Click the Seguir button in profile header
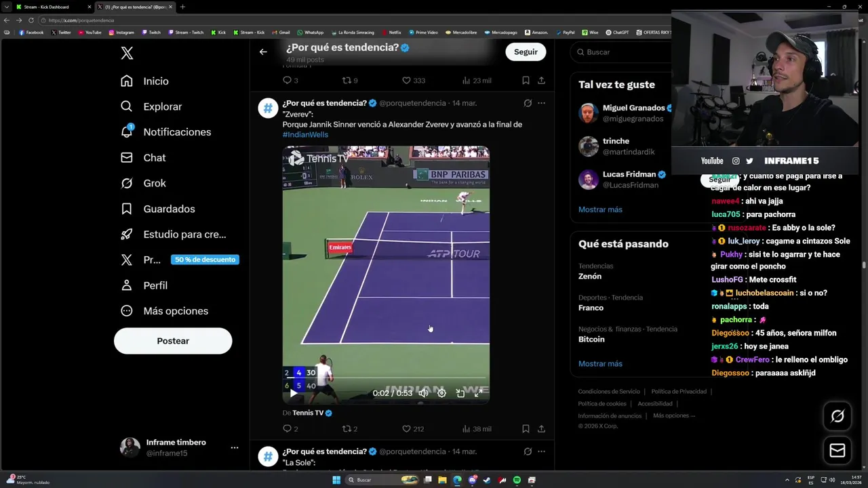 (x=526, y=52)
